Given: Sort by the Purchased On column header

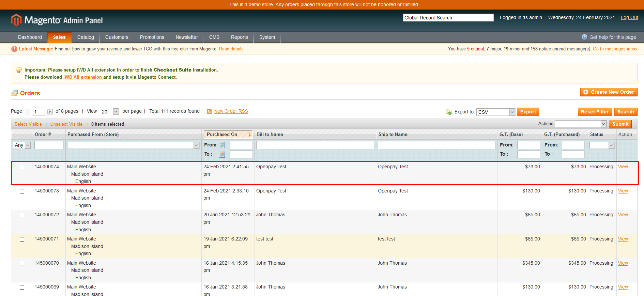Looking at the screenshot, I should coord(222,135).
